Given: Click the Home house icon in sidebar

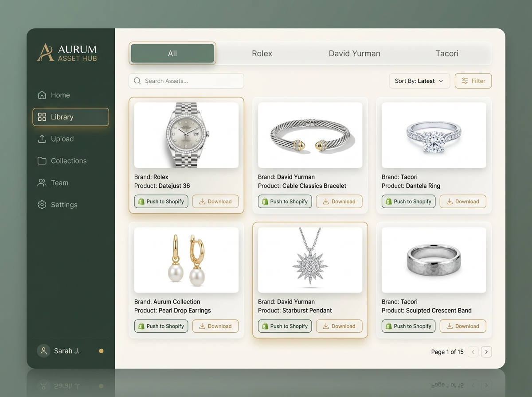Looking at the screenshot, I should [42, 95].
